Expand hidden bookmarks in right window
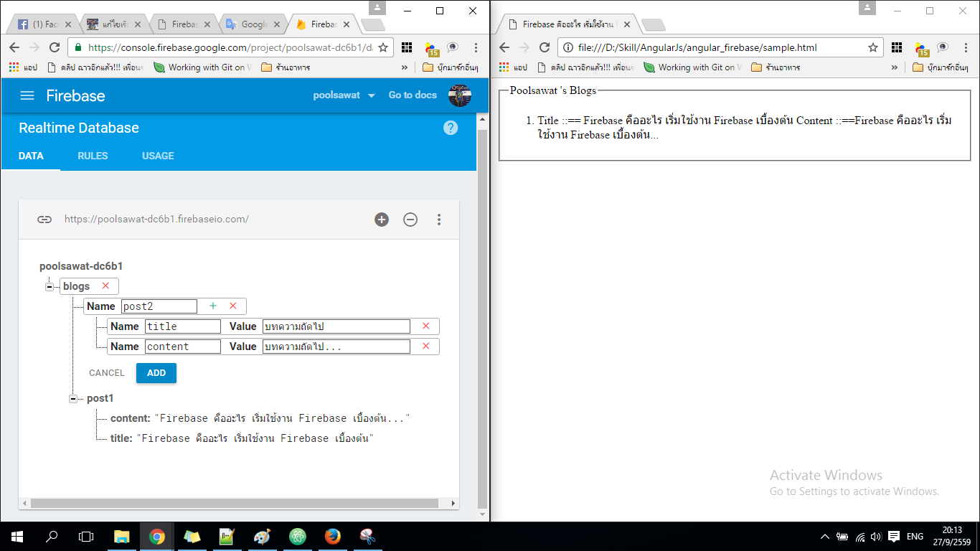 [894, 67]
